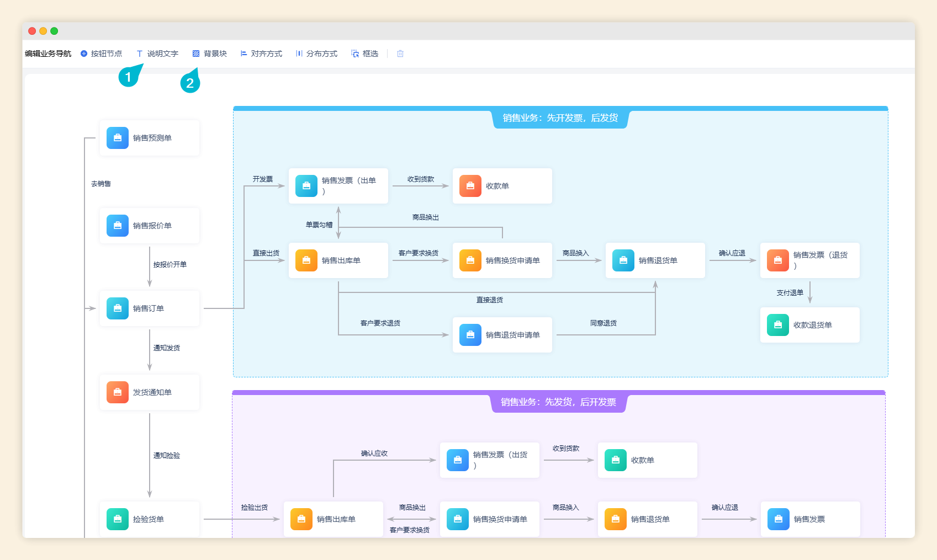Select the 销售报价单 node icon

click(118, 226)
